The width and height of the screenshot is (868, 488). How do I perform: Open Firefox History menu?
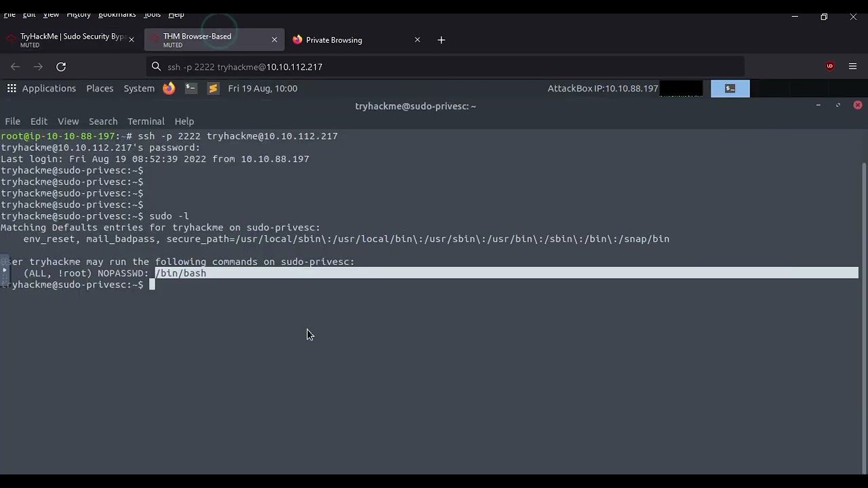[79, 14]
